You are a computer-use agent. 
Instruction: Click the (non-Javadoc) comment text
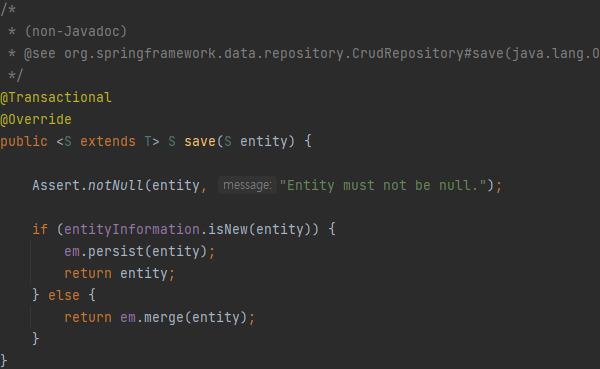(76, 31)
